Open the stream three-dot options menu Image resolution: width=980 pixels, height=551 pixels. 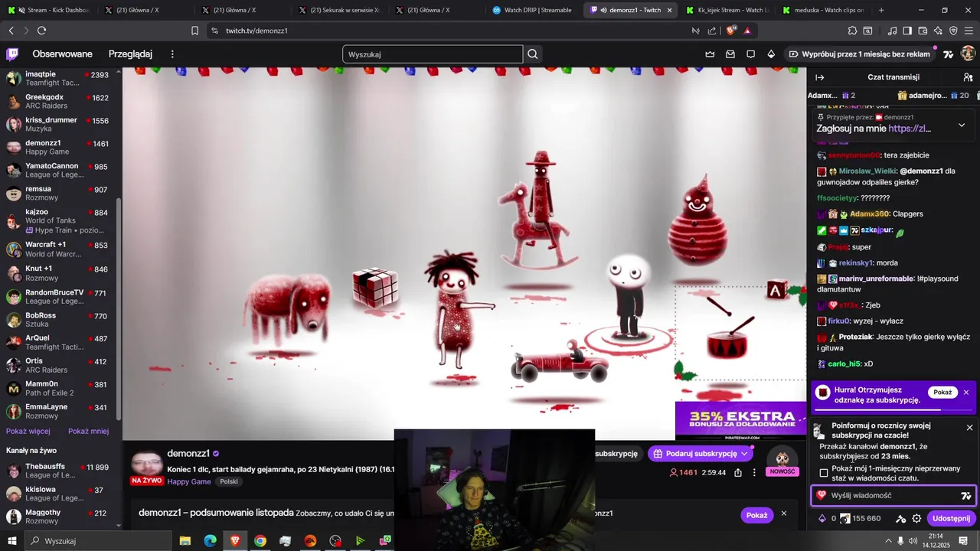(754, 473)
